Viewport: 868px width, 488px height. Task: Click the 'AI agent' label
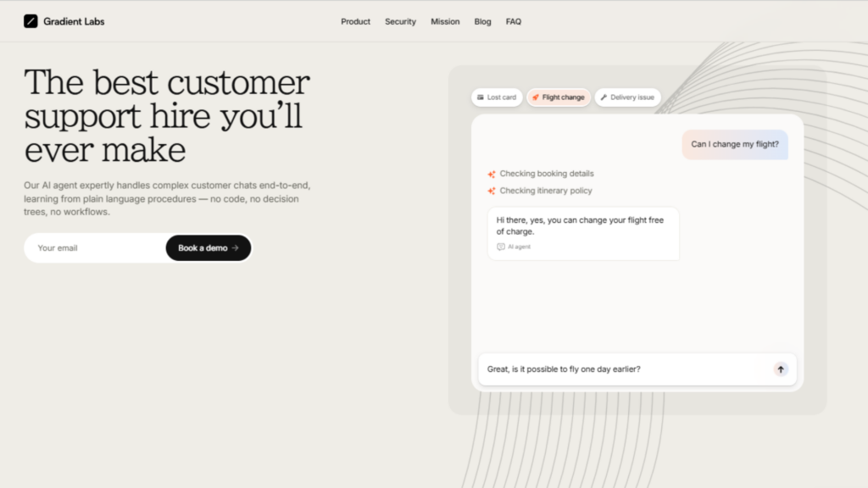click(x=520, y=247)
